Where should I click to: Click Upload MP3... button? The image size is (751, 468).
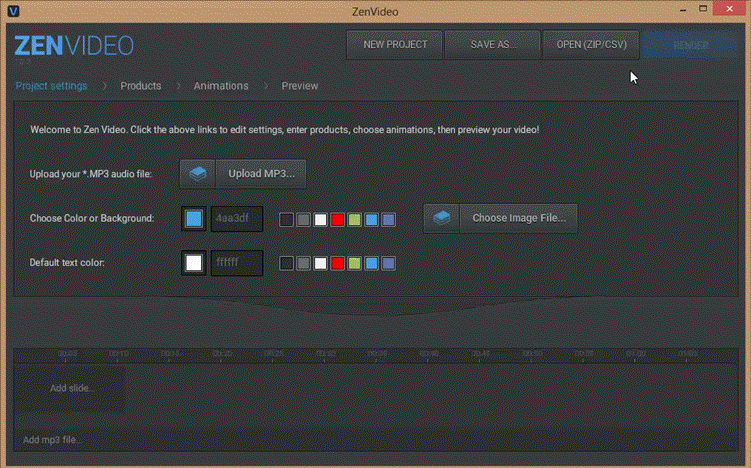tap(261, 174)
